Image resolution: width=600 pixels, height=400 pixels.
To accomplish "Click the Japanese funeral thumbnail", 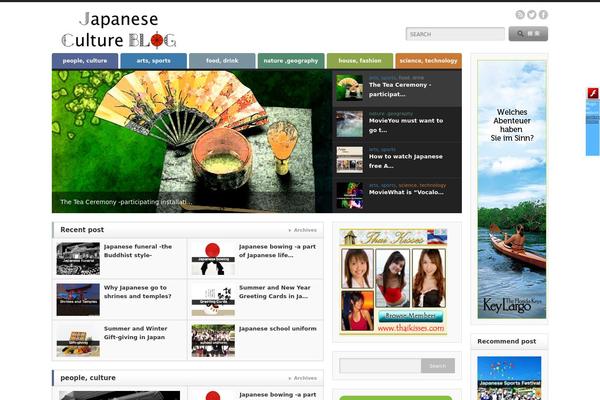I will click(x=78, y=258).
